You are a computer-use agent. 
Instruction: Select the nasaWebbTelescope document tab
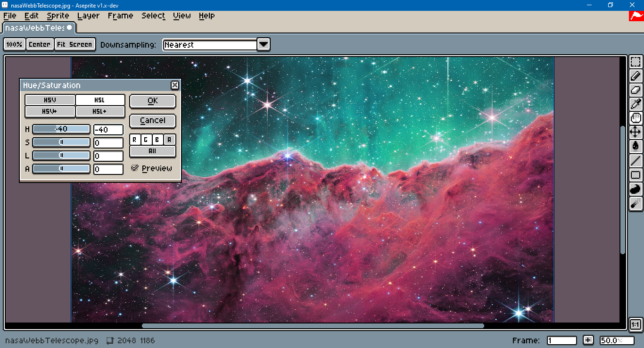pos(39,28)
